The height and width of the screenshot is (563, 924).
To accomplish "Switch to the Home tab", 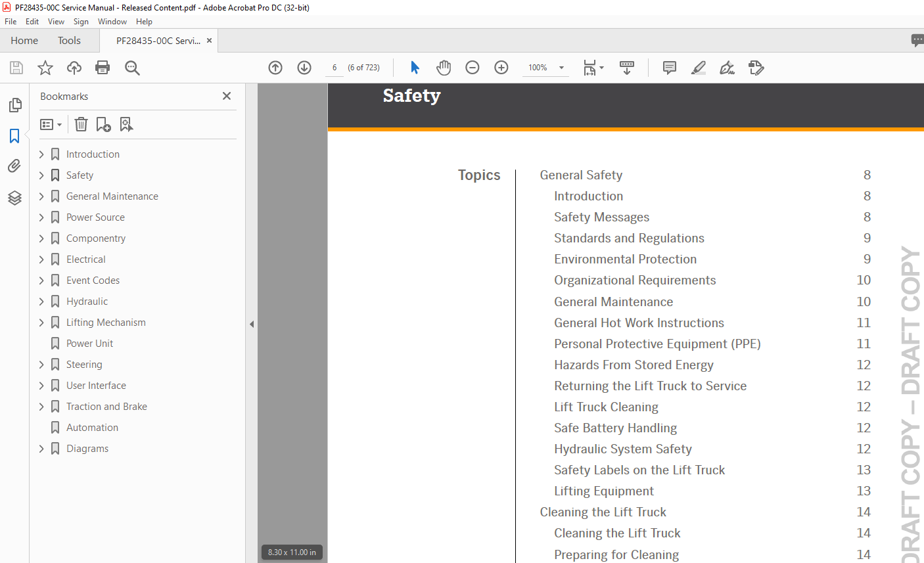I will tap(24, 41).
